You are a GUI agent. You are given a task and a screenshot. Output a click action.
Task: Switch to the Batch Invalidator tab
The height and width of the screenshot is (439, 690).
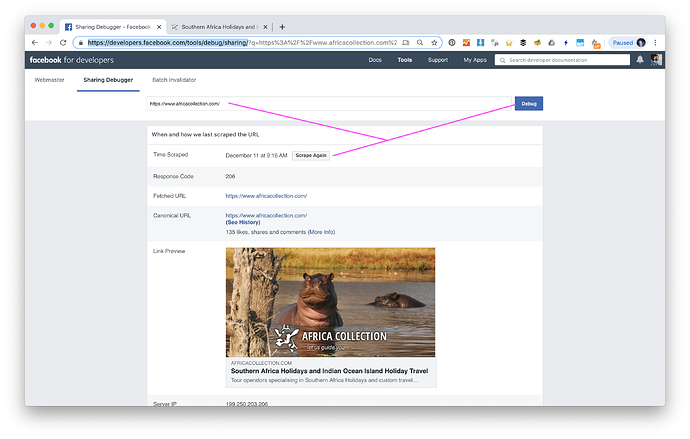click(174, 80)
